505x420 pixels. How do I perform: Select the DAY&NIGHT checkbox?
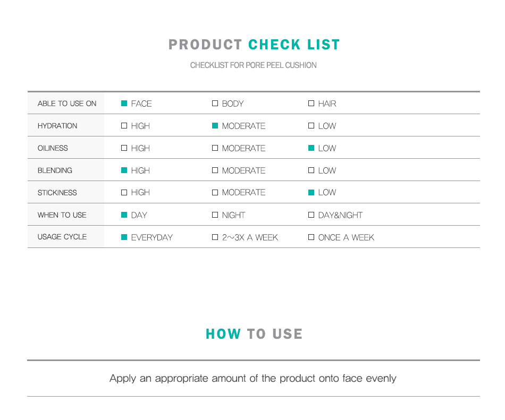[312, 215]
